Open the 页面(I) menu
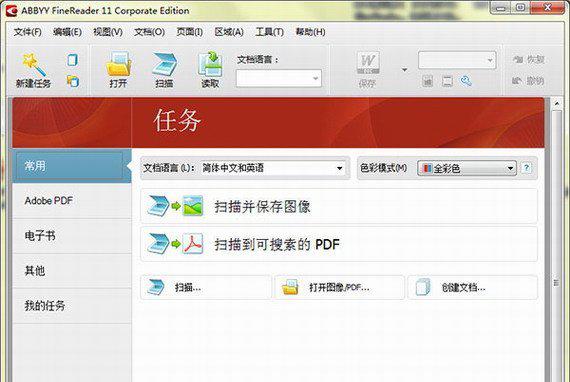This screenshot has width=570, height=382. click(189, 32)
